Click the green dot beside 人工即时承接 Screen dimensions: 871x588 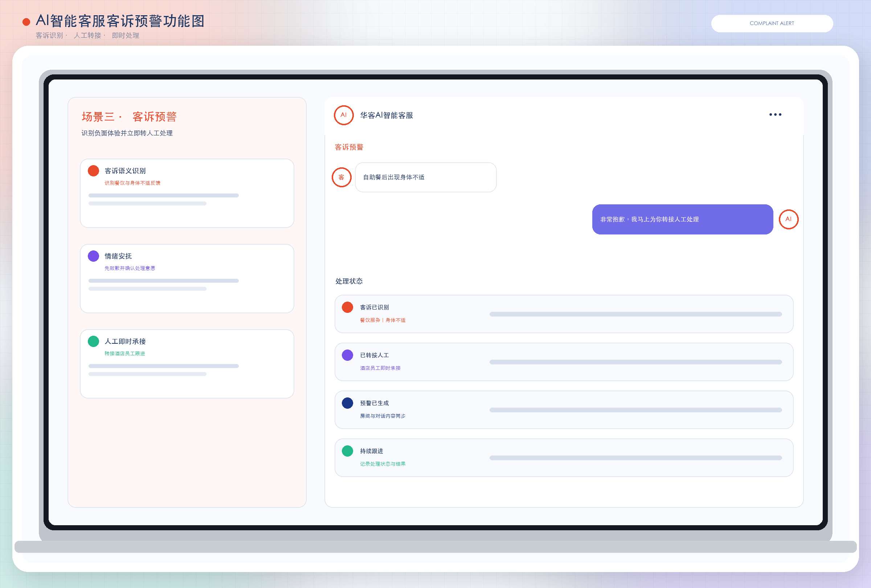tap(93, 342)
